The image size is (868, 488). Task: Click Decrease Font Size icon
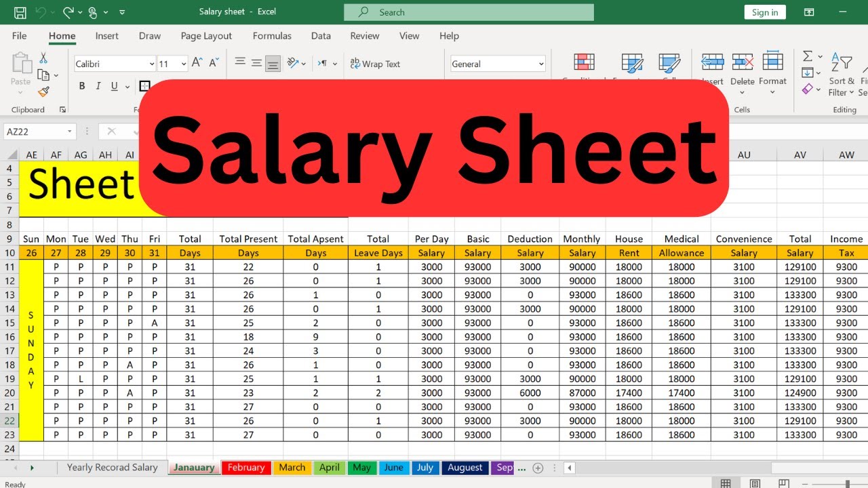click(214, 62)
